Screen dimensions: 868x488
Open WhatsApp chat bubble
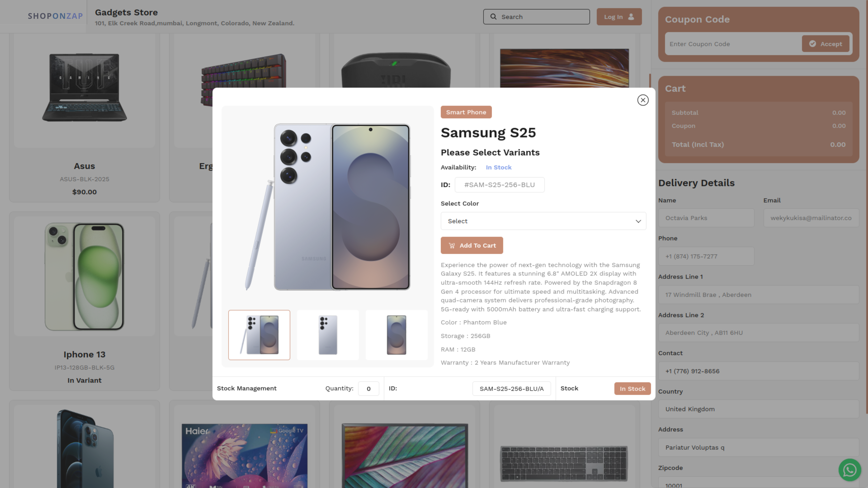point(850,470)
